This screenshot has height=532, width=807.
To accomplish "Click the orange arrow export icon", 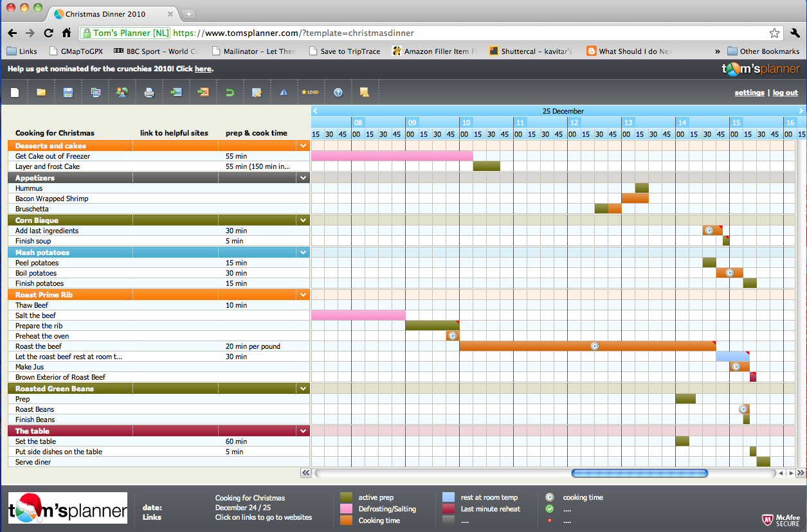I will pyautogui.click(x=203, y=93).
